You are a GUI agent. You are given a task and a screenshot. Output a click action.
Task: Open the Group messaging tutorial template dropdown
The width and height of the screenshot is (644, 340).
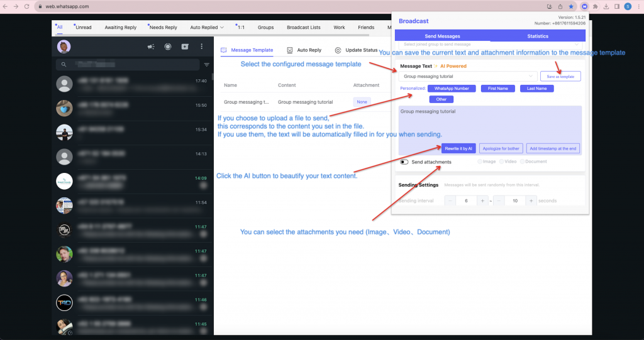[x=467, y=76]
